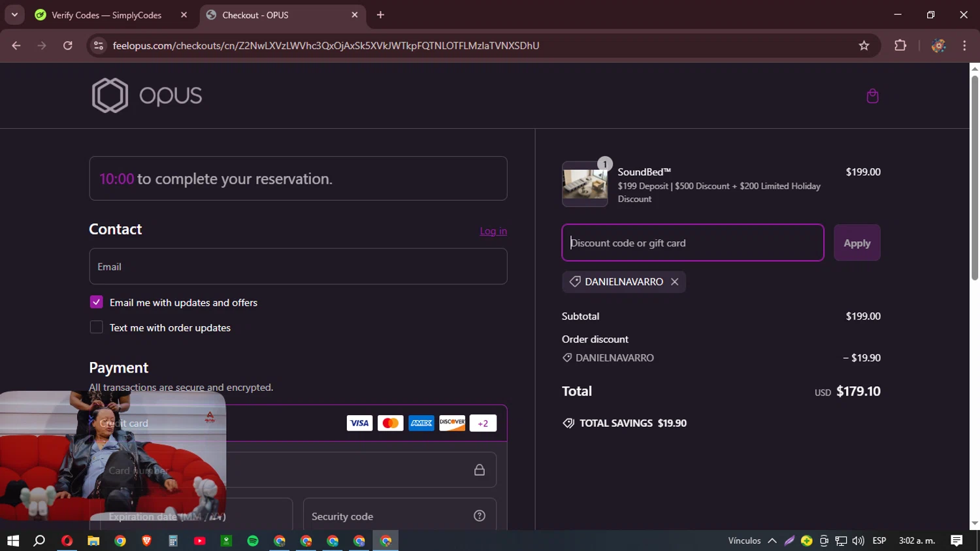Focus the Discount code or gift card field
980x551 pixels.
(693, 243)
